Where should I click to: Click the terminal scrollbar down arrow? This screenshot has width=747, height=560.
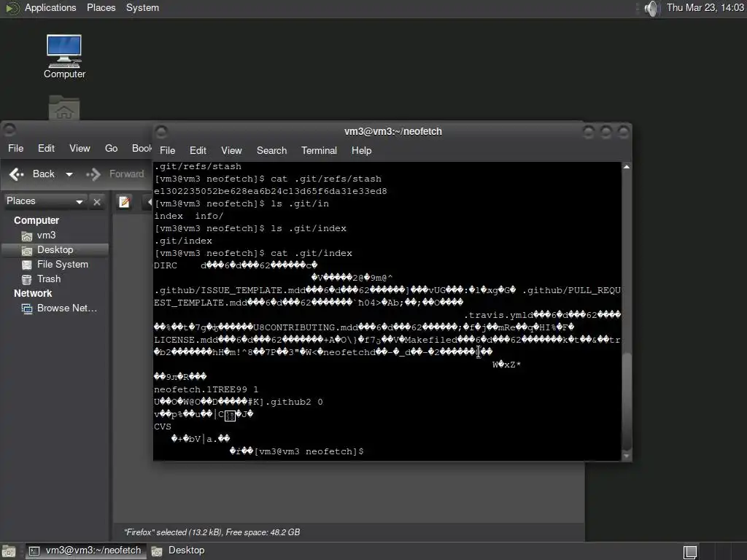pos(627,456)
